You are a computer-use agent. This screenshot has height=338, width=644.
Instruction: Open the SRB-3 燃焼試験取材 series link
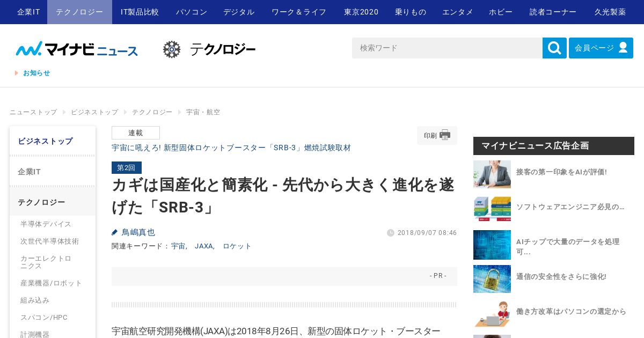click(231, 148)
